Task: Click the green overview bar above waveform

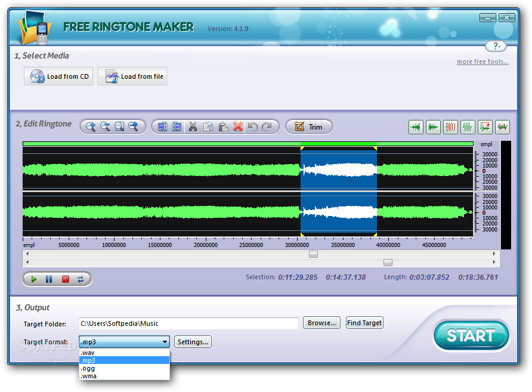Action: [x=248, y=144]
